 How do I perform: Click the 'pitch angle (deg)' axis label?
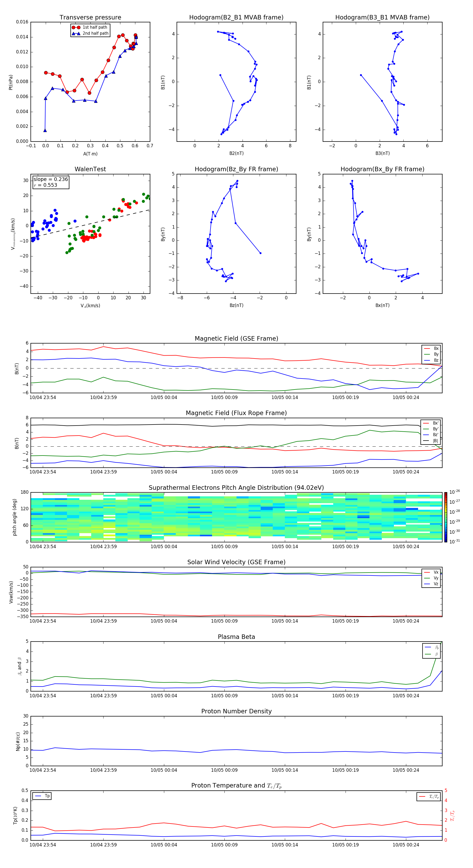coord(14,517)
